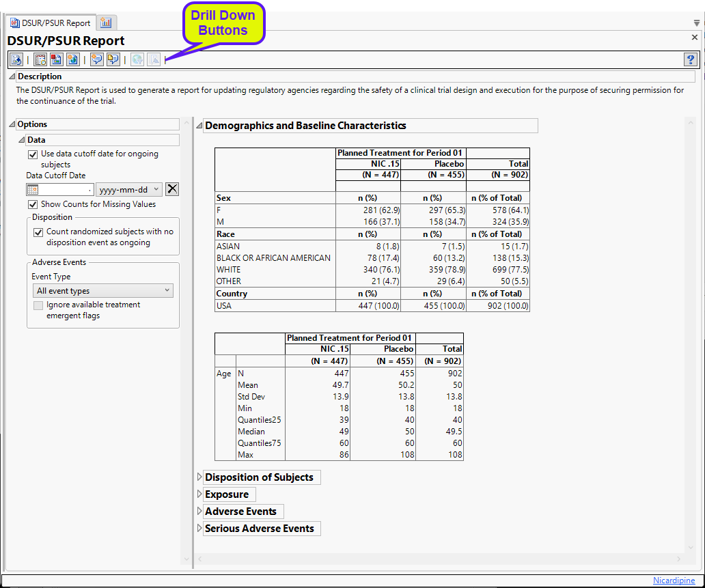
Task: Open the calendar picker for Data Cutoff Date
Action: click(x=33, y=190)
